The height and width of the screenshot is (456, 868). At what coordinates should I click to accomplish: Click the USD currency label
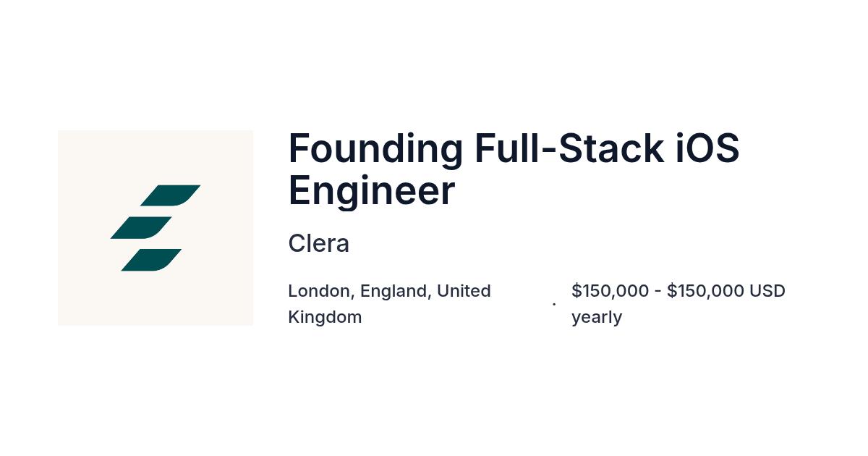tap(767, 291)
